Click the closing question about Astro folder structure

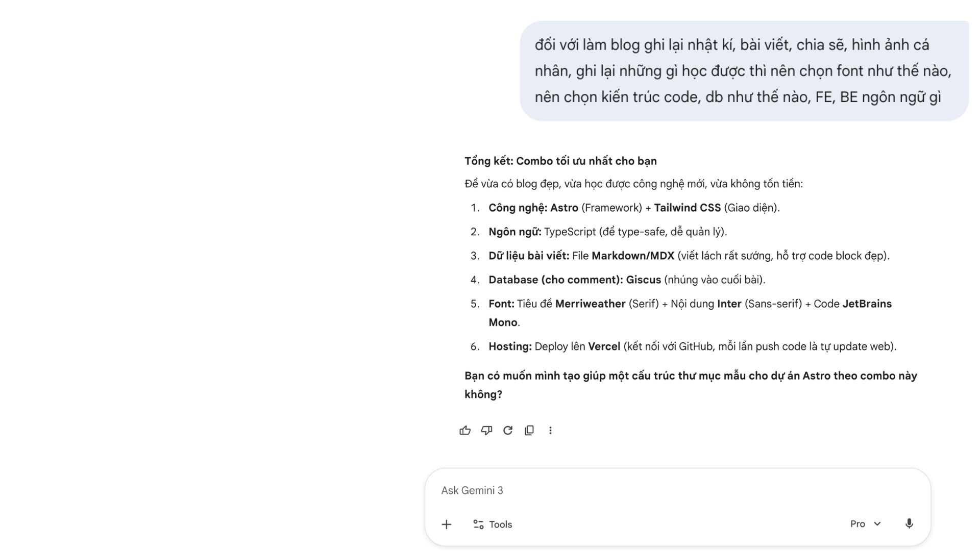point(691,385)
